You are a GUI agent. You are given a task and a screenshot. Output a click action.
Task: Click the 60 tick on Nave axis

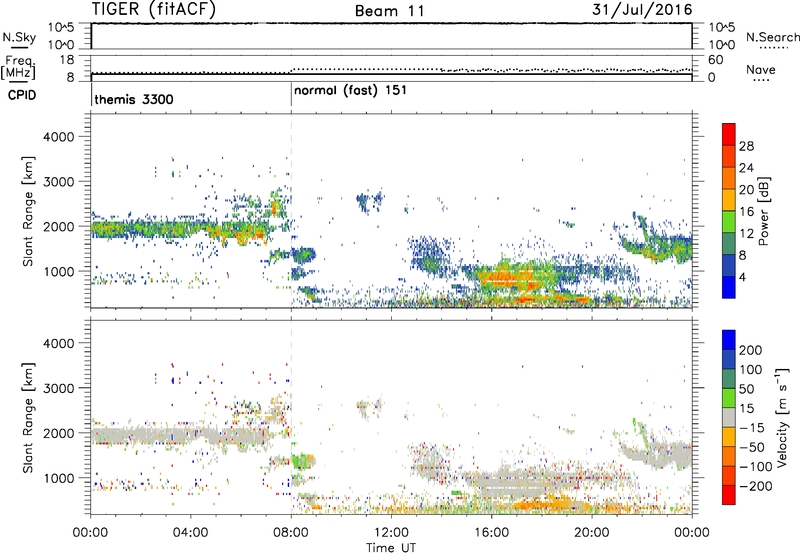coord(715,60)
